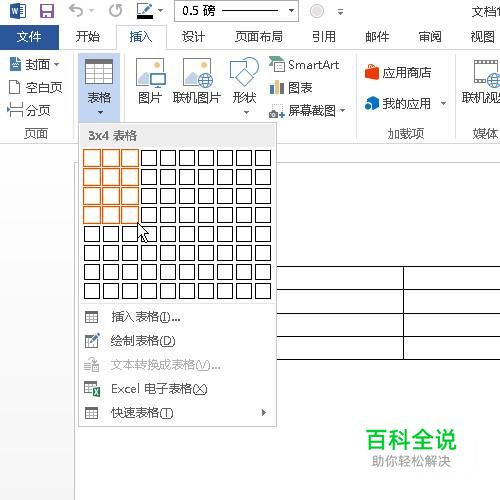
Task: Click the pen color underline swatch icon
Action: 145,11
